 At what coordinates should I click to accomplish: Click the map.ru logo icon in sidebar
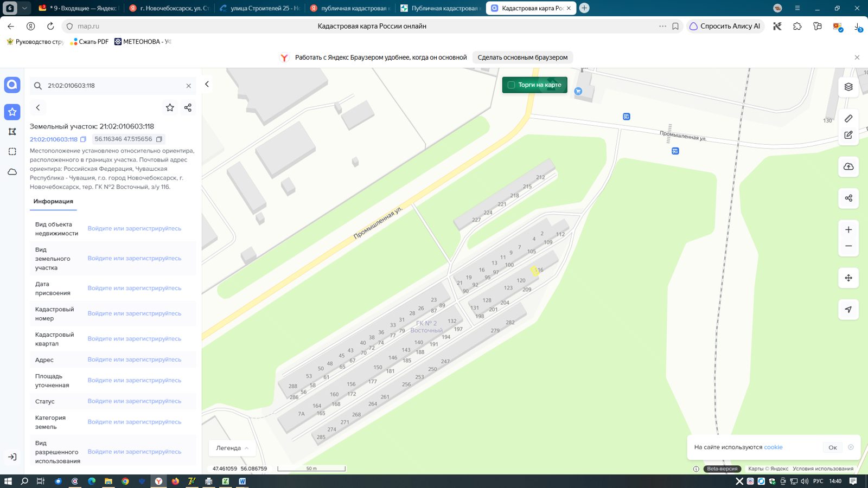[x=12, y=85]
